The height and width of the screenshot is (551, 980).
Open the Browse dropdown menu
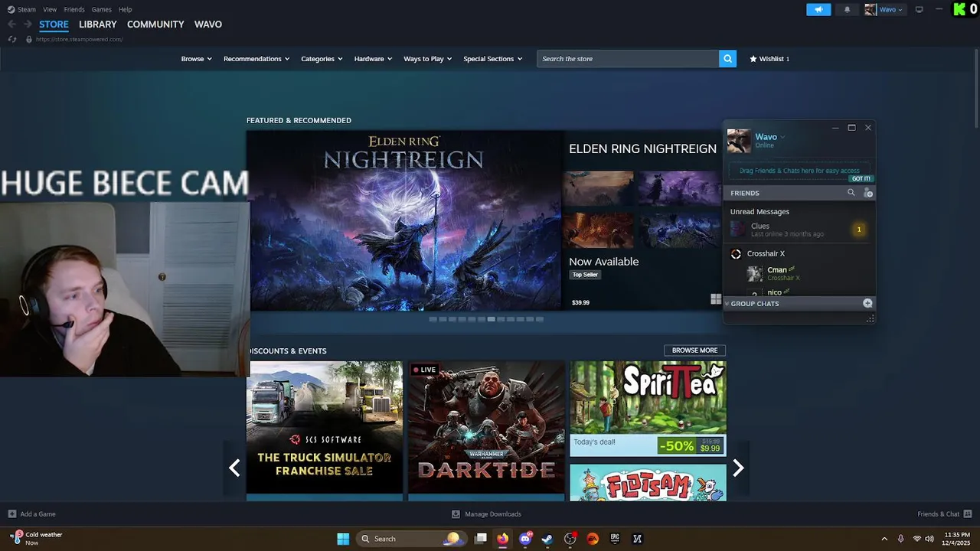pos(196,59)
